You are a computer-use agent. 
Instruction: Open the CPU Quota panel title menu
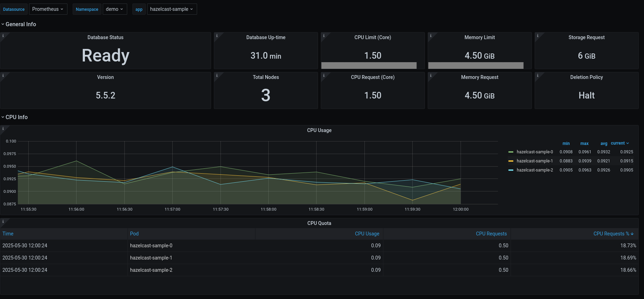319,223
